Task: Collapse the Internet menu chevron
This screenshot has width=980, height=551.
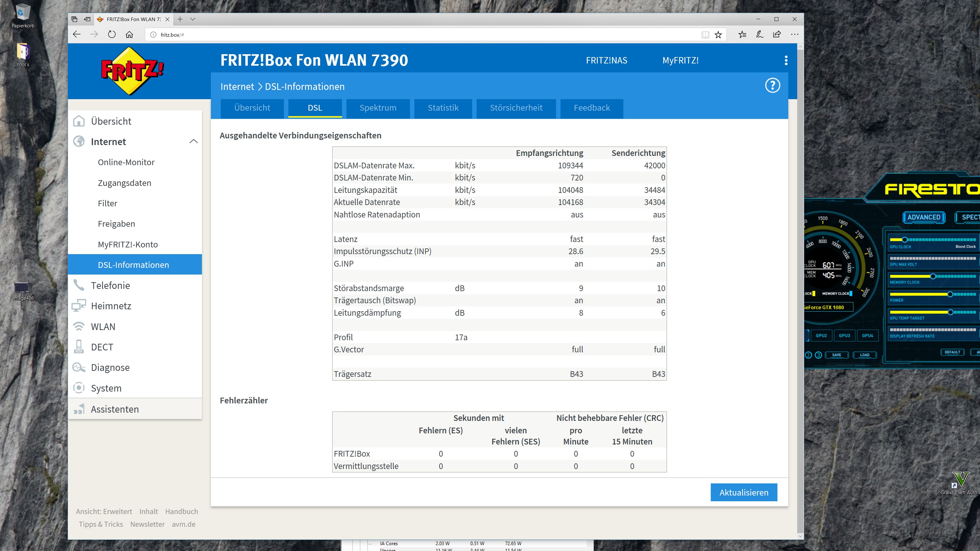Action: point(193,142)
